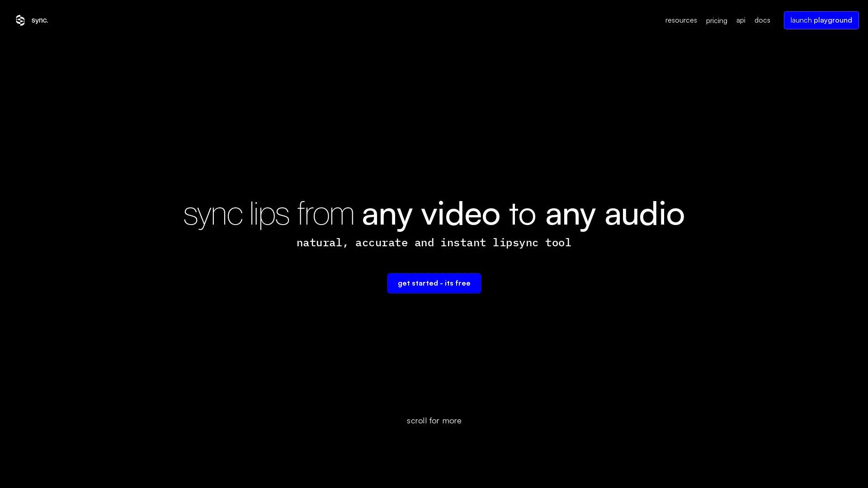
Task: Select the sync. wordmark in the header
Action: pos(40,20)
